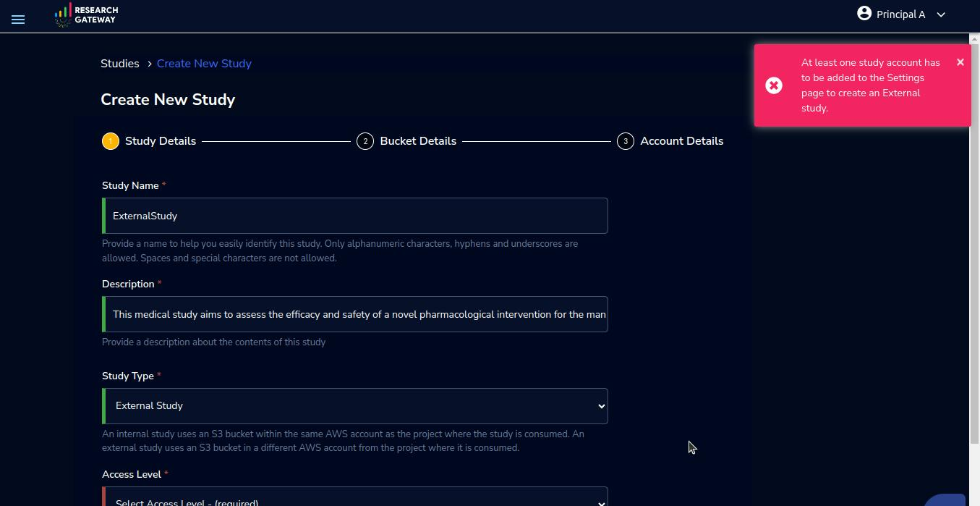Open the hamburger navigation menu
Viewport: 980px width, 506px height.
[18, 20]
